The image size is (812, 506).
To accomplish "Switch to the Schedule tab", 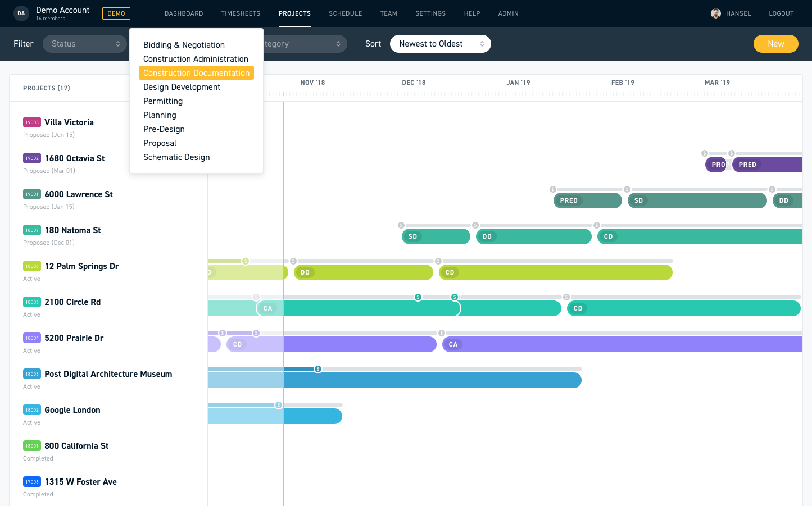I will [346, 13].
